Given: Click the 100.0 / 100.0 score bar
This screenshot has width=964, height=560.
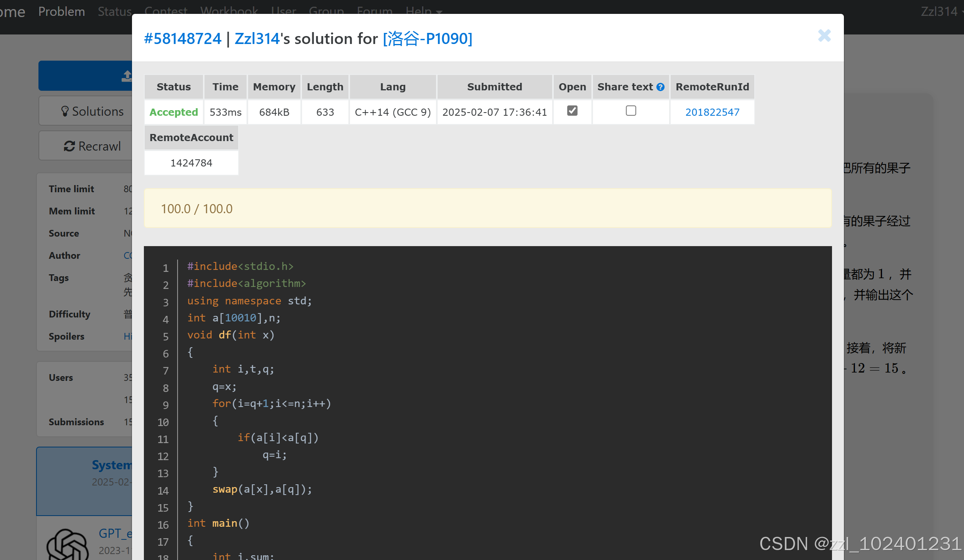Looking at the screenshot, I should pyautogui.click(x=488, y=208).
